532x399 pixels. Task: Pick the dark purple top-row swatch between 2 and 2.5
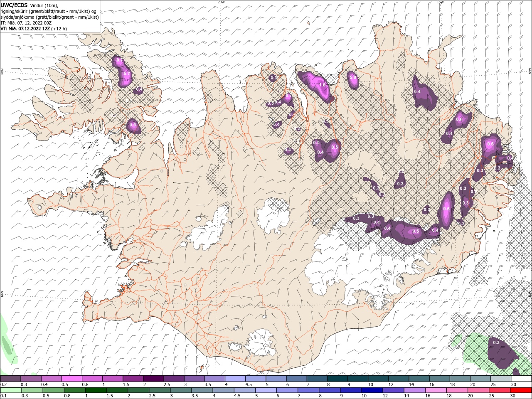[x=153, y=379]
